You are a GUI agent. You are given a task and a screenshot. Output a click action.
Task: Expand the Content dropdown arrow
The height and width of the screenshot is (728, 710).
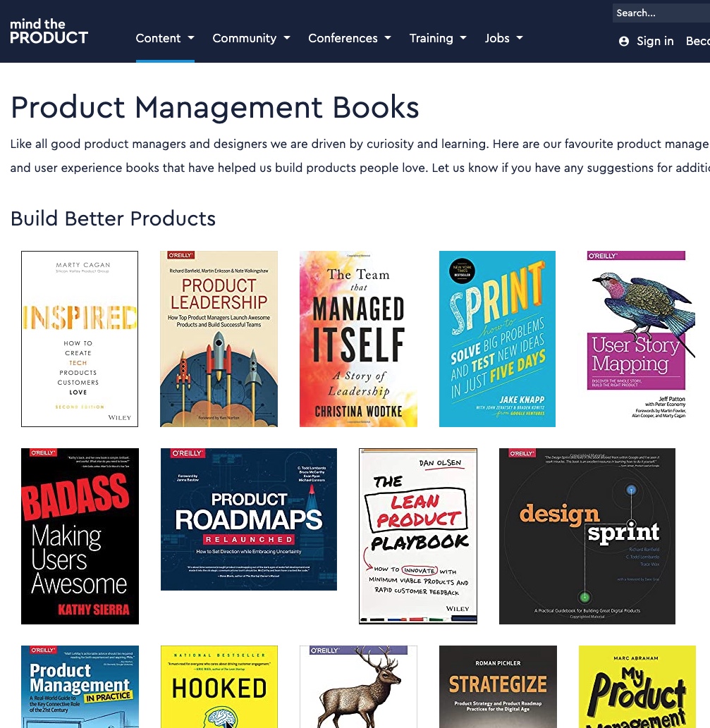point(191,38)
